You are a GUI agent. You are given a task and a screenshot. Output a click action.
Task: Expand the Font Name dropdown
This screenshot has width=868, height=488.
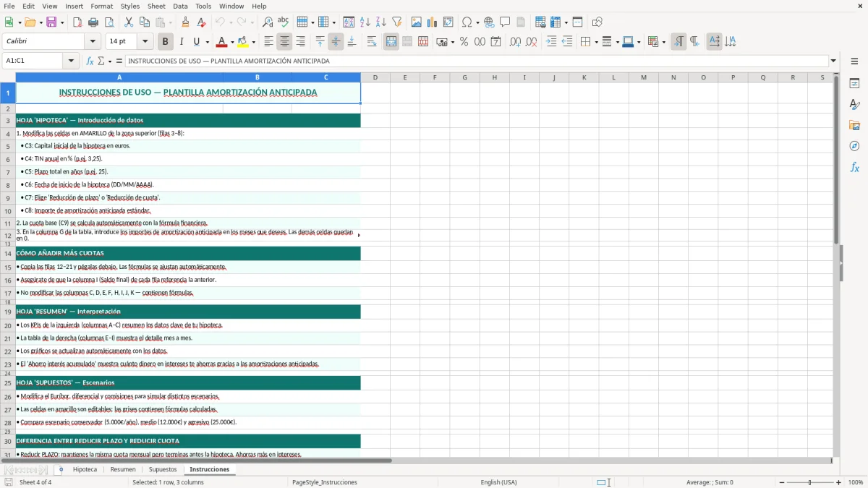click(x=93, y=42)
